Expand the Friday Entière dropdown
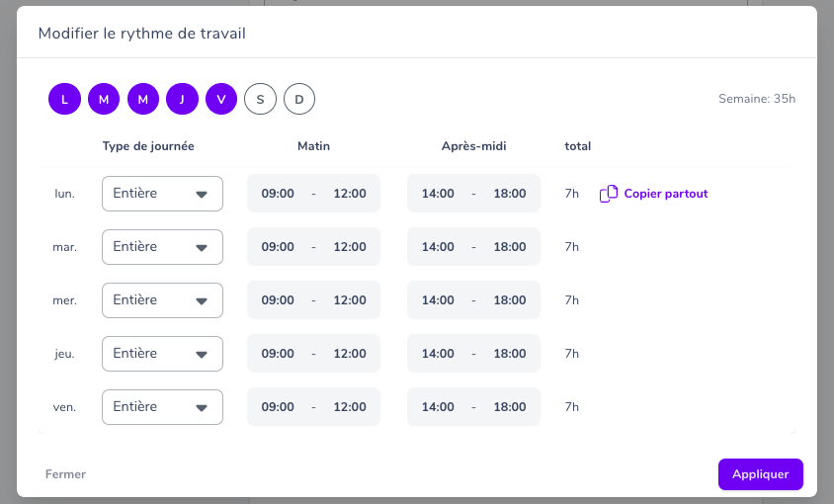This screenshot has height=504, width=834. coord(162,407)
